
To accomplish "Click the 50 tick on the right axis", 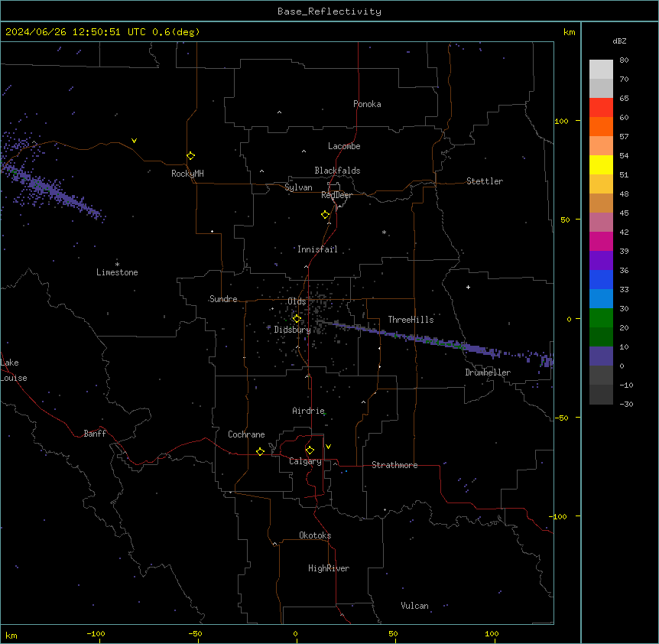I will click(x=565, y=220).
